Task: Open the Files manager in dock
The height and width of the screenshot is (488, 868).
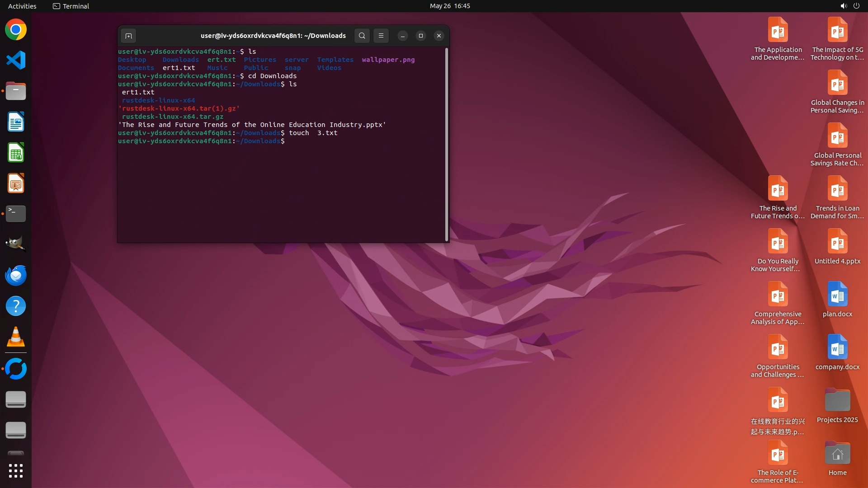Action: click(x=16, y=91)
